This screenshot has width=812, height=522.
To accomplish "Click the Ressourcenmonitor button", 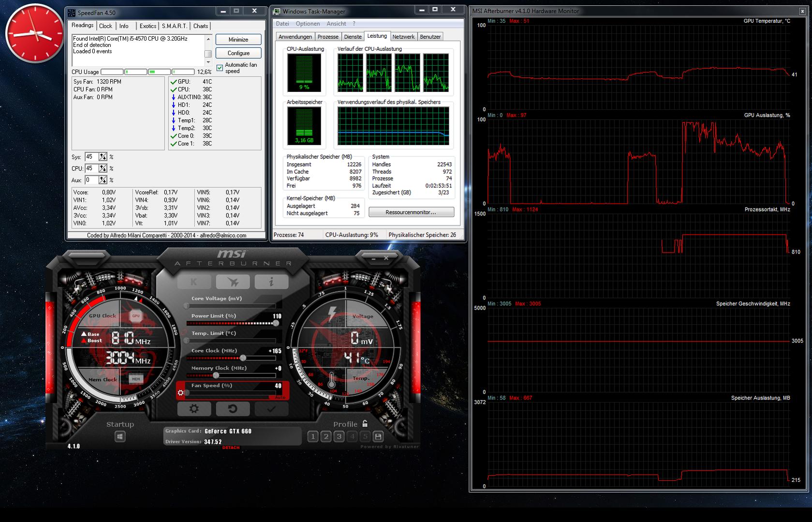I will pyautogui.click(x=411, y=212).
